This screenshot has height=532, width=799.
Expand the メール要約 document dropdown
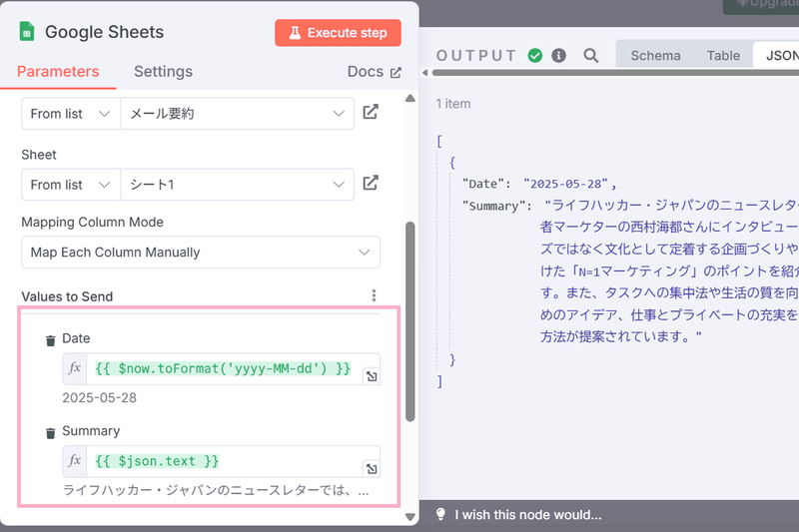pos(238,114)
